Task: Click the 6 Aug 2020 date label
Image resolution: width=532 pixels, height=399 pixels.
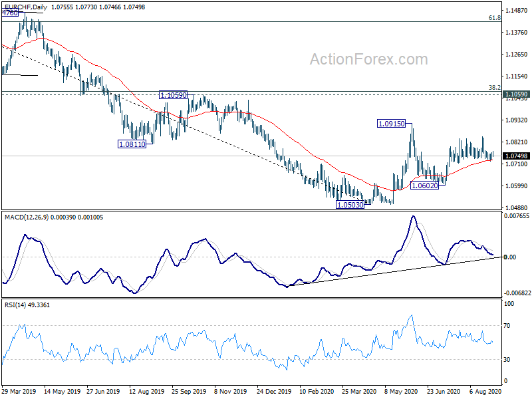Action: click(485, 391)
